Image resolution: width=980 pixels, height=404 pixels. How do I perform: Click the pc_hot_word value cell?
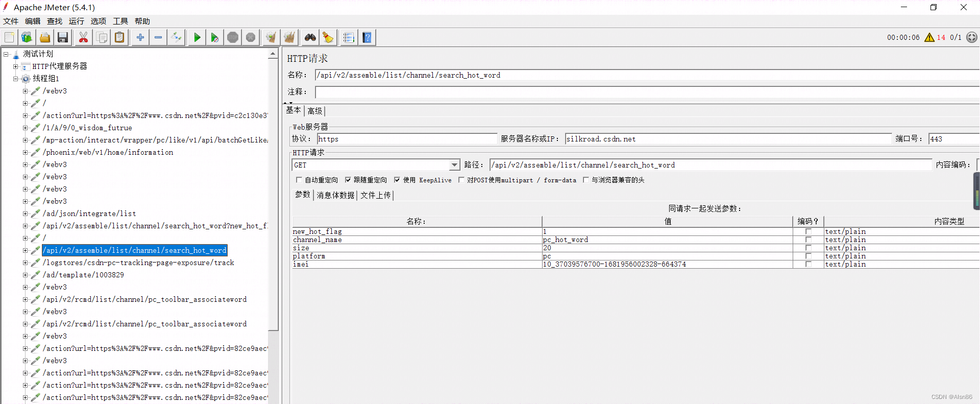click(667, 240)
